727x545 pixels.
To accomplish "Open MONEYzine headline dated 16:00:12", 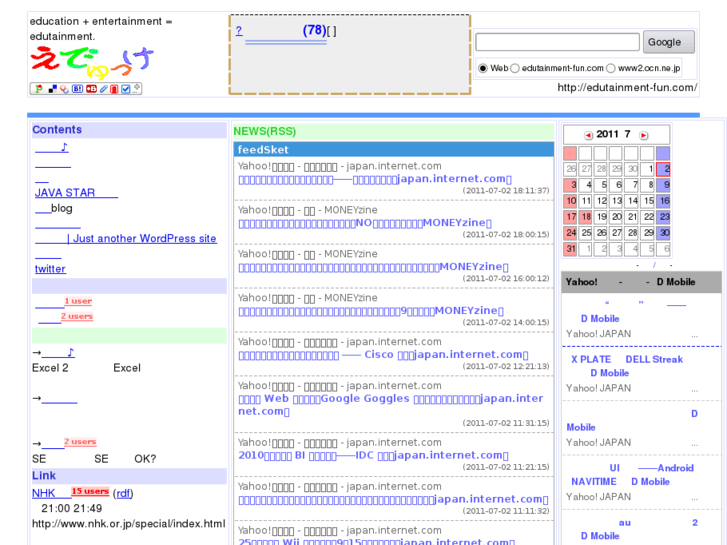I will pos(373,267).
